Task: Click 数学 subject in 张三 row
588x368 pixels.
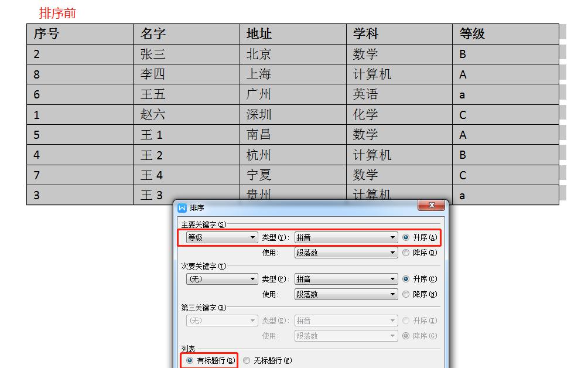Action: [399, 54]
